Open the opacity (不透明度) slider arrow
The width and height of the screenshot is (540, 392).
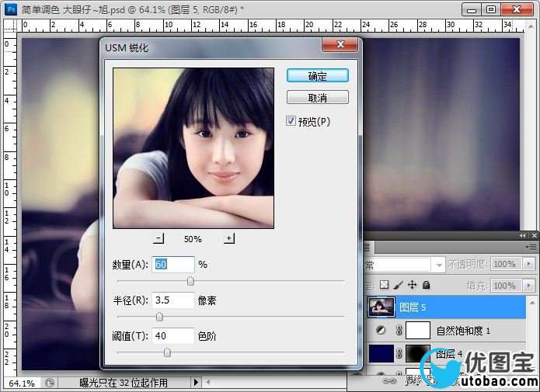click(530, 265)
